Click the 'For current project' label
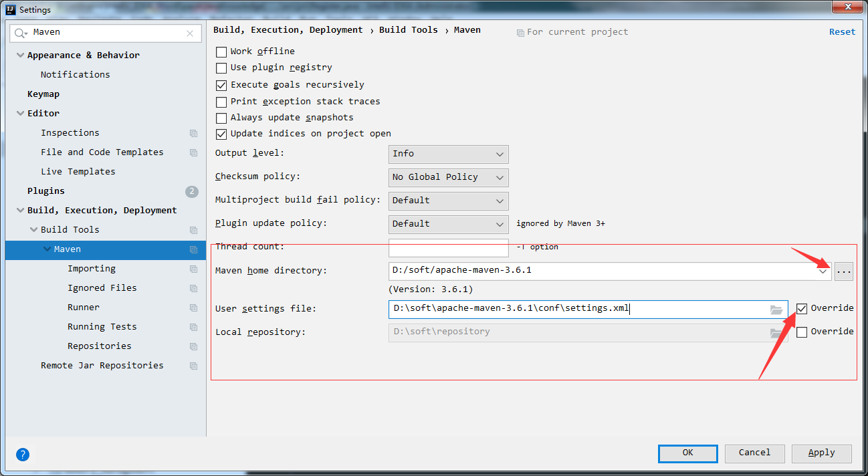868x476 pixels. click(577, 32)
